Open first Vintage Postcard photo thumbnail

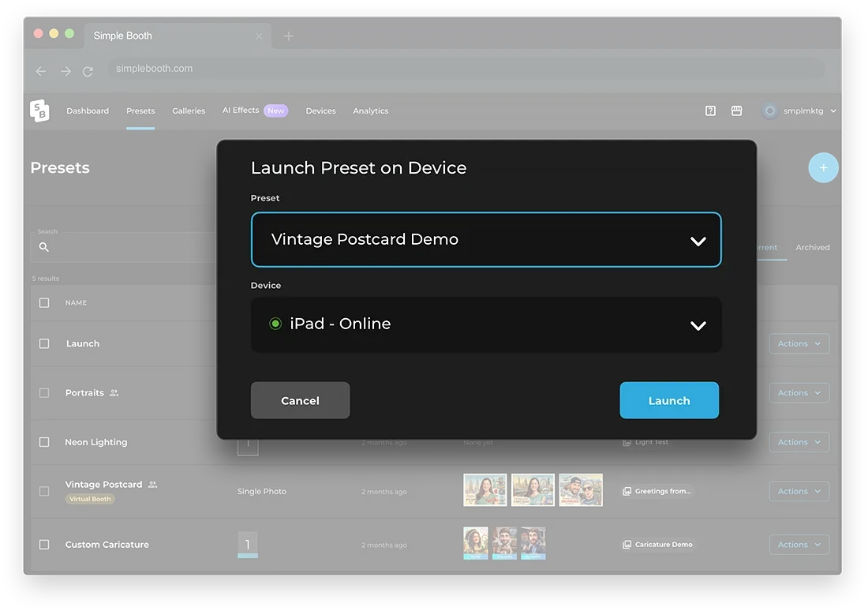coord(485,489)
